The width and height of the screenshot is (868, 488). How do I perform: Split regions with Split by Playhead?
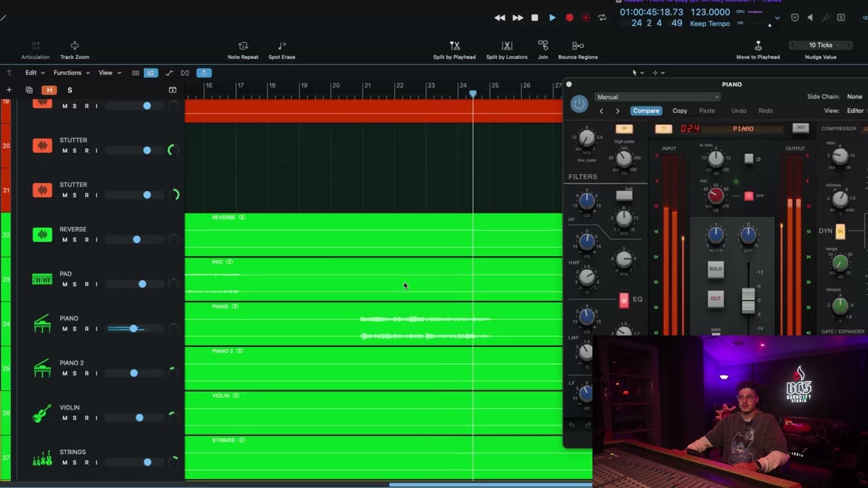point(454,46)
